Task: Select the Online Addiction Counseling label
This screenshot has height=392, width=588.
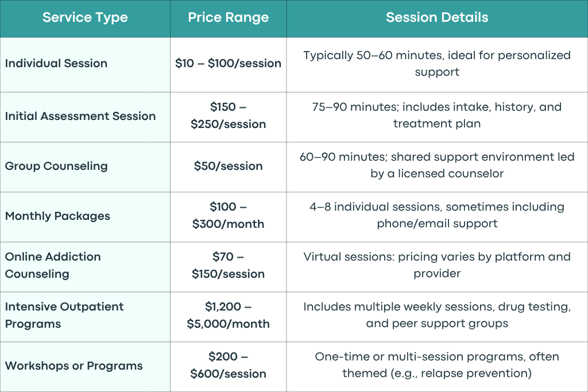Action: pyautogui.click(x=53, y=265)
